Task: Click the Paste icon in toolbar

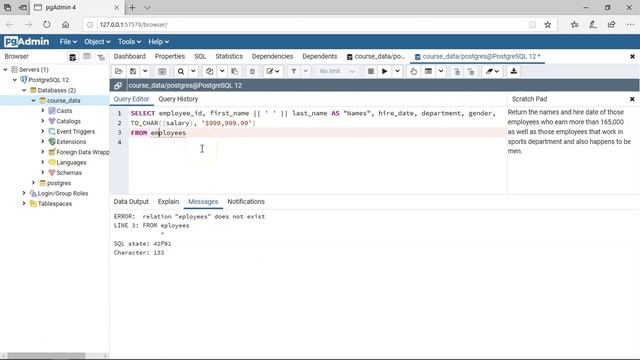Action: 235,71
